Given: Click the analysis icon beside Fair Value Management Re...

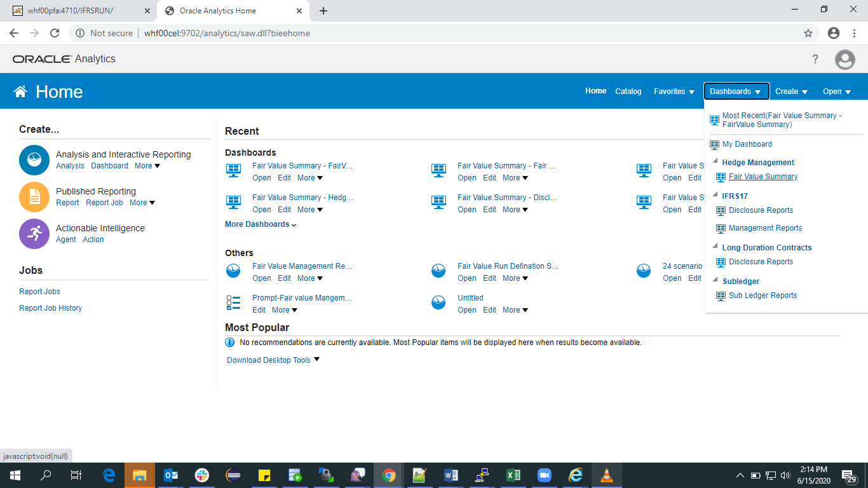Looking at the screenshot, I should coord(234,271).
